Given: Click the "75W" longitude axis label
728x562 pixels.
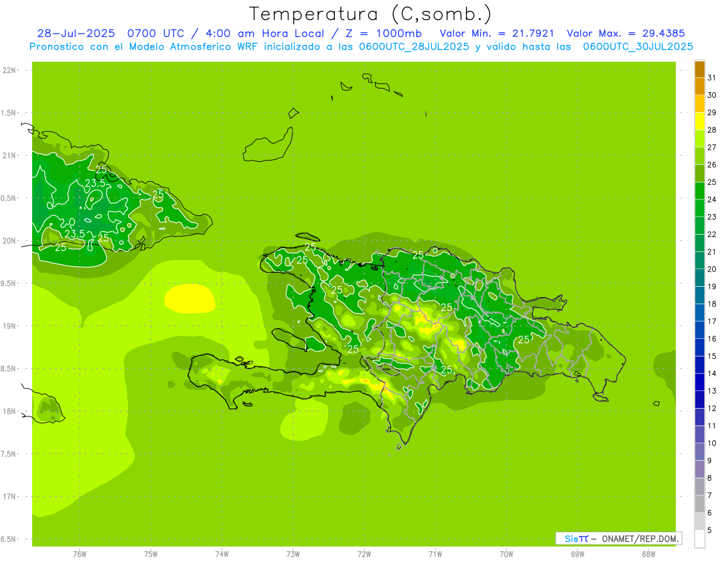Looking at the screenshot, I should 151,554.
